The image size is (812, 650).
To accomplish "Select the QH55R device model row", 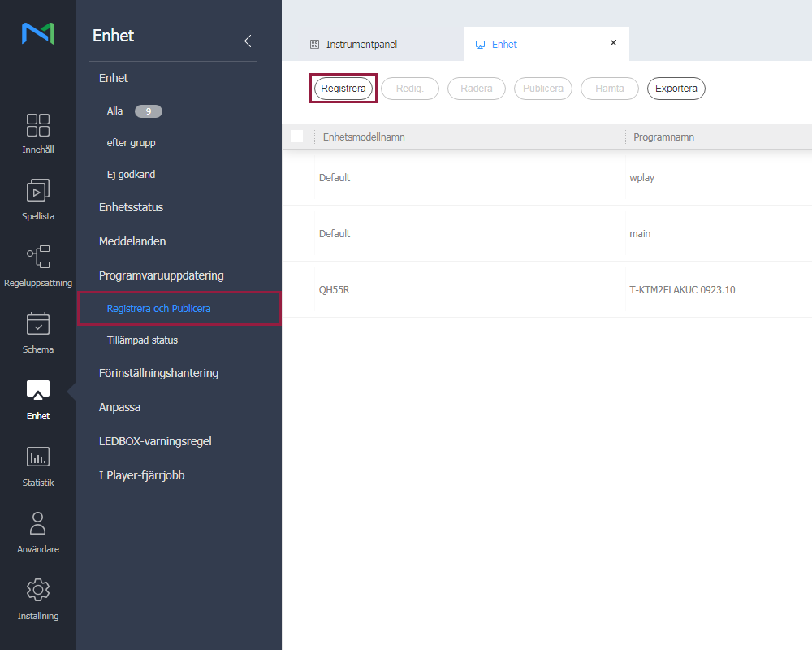I will point(335,289).
